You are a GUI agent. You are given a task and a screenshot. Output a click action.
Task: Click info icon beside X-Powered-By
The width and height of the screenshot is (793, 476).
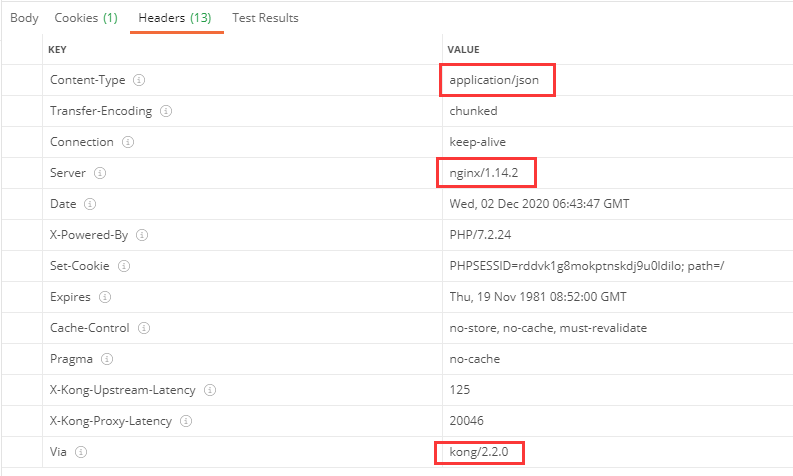pos(142,235)
